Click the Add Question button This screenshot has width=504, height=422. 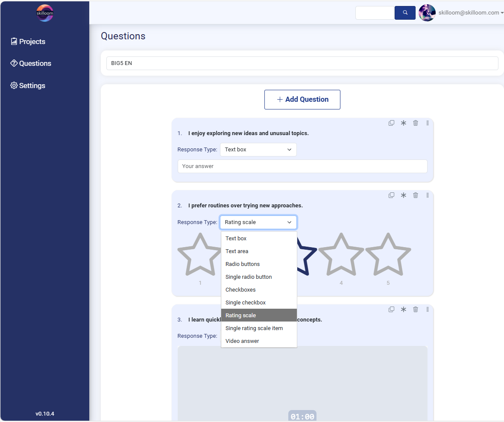click(x=302, y=100)
